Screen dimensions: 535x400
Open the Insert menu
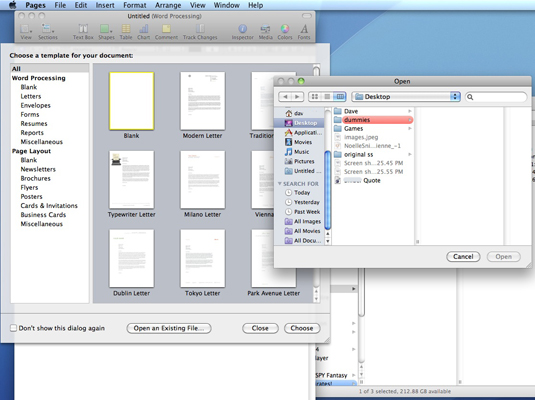click(105, 5)
